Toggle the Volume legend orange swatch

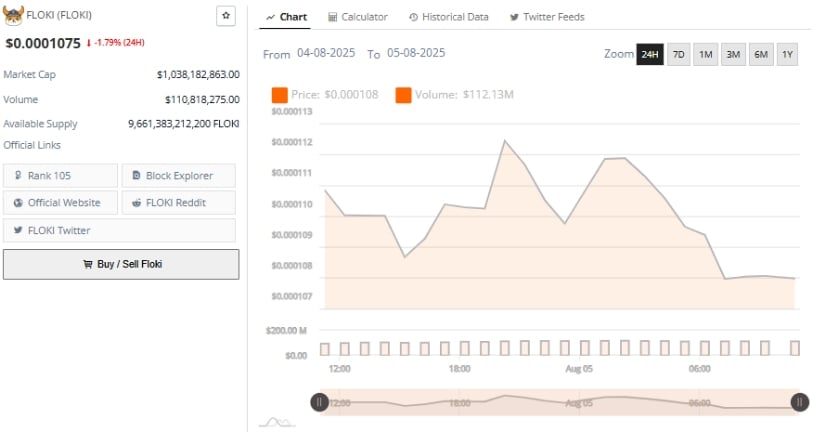tap(404, 95)
